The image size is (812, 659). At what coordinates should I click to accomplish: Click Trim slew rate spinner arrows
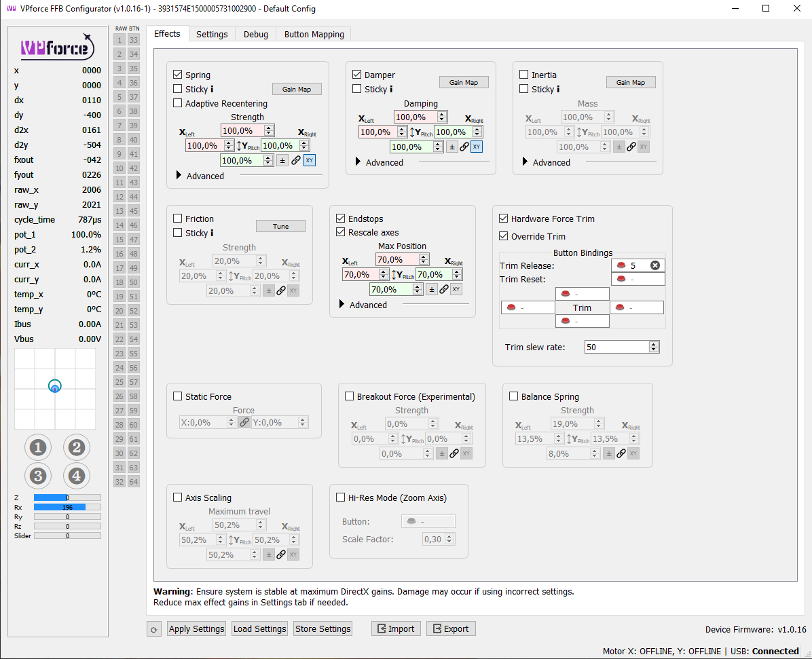[x=654, y=347]
